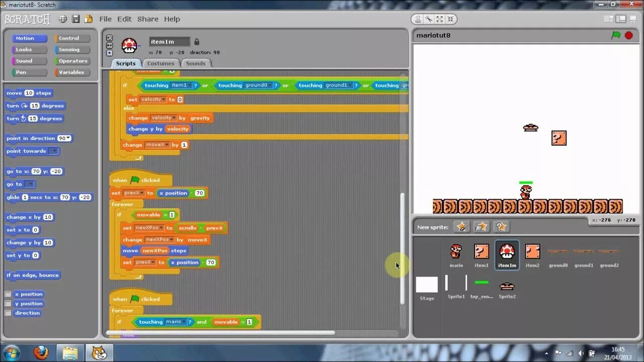Show the Looks block category
Image resolution: width=644 pixels, height=362 pixels.
[x=29, y=49]
